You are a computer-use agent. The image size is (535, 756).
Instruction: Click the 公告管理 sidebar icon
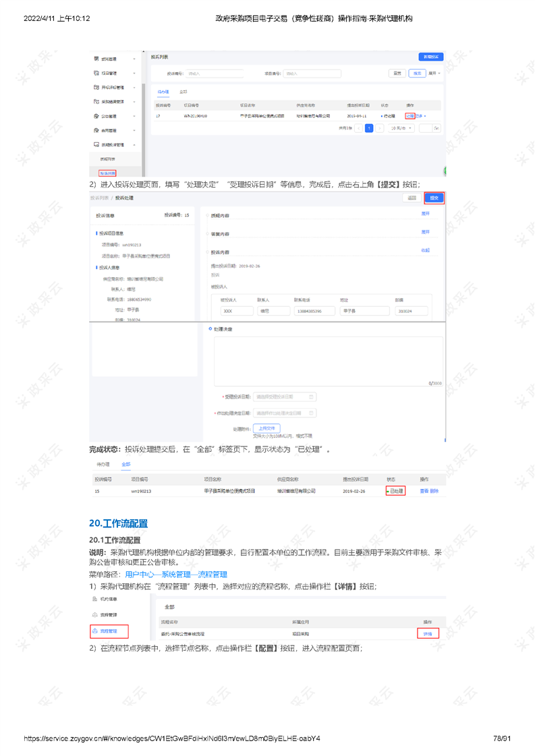click(x=96, y=116)
